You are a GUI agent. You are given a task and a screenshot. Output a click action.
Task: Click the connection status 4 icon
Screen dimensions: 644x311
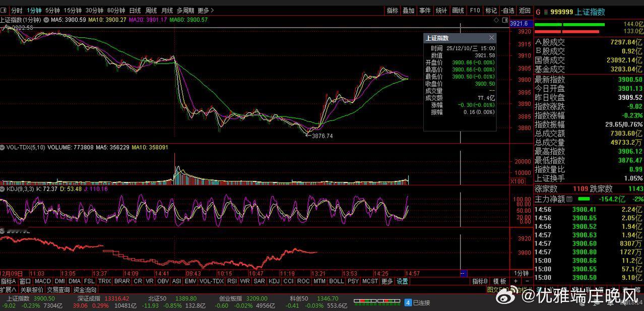tap(408, 302)
